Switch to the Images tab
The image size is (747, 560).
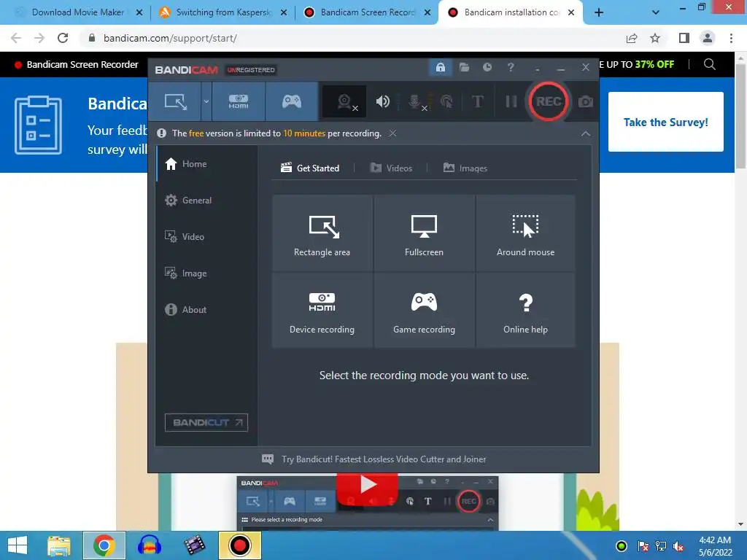(x=465, y=168)
